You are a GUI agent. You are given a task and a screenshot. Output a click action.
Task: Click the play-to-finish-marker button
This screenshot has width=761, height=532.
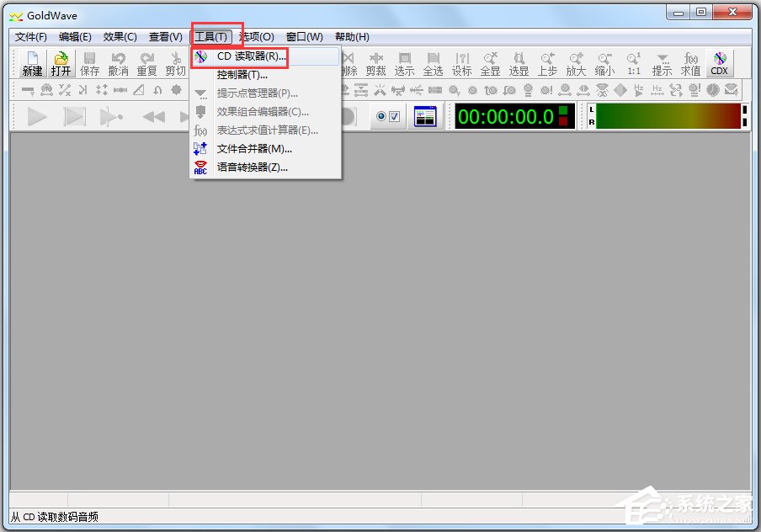[x=111, y=117]
